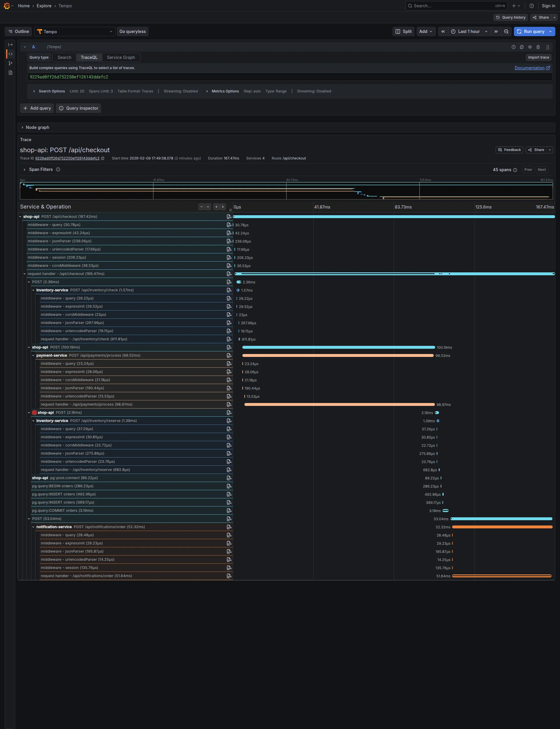Select the Search query type tab
The width and height of the screenshot is (560, 729).
pyautogui.click(x=64, y=57)
